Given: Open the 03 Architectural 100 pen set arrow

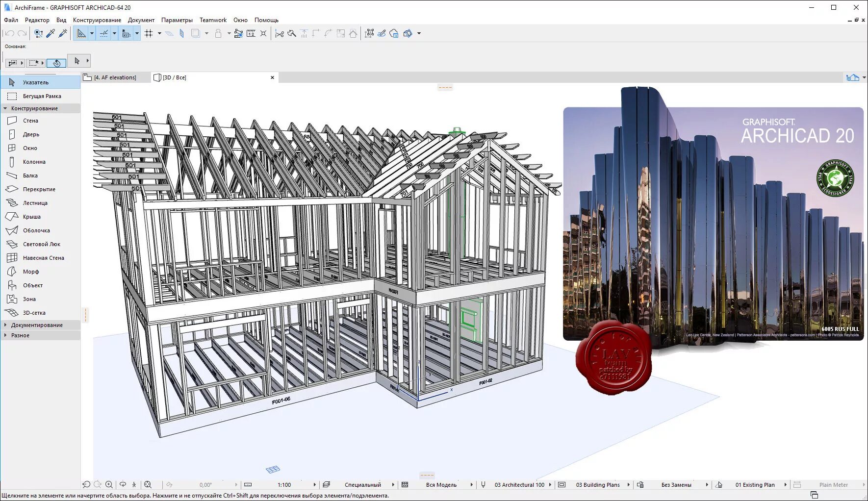Looking at the screenshot, I should [550, 485].
